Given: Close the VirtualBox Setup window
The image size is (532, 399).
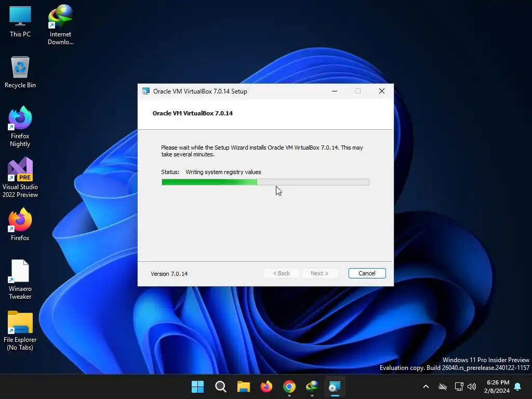Looking at the screenshot, I should point(382,91).
